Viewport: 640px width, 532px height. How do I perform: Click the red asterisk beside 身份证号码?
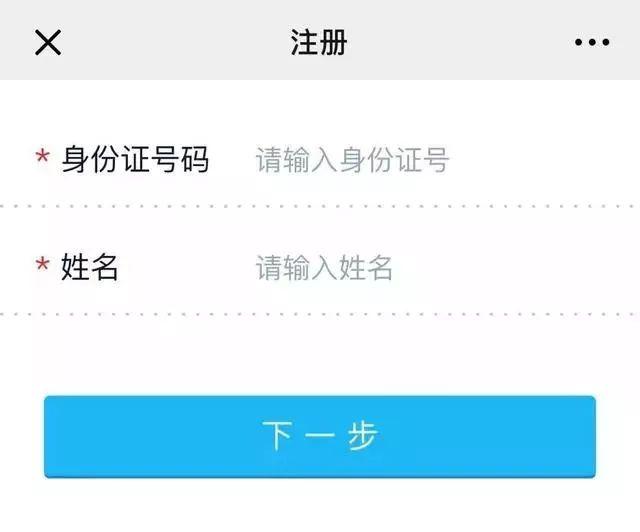[x=42, y=156]
